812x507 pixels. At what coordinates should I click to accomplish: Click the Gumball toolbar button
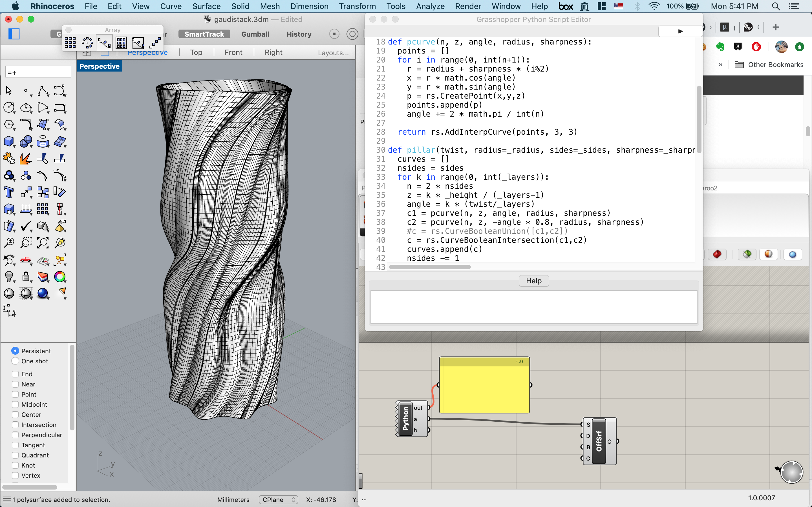coord(255,34)
